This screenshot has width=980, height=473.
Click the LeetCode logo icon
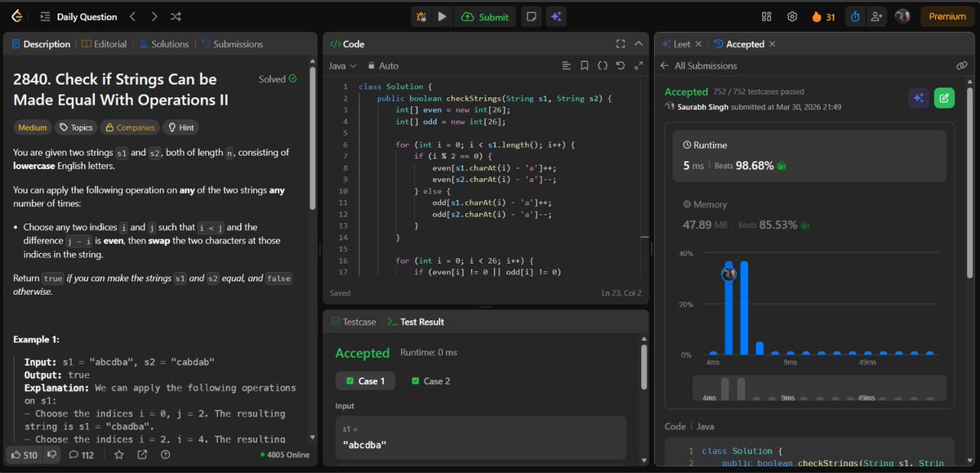[17, 16]
